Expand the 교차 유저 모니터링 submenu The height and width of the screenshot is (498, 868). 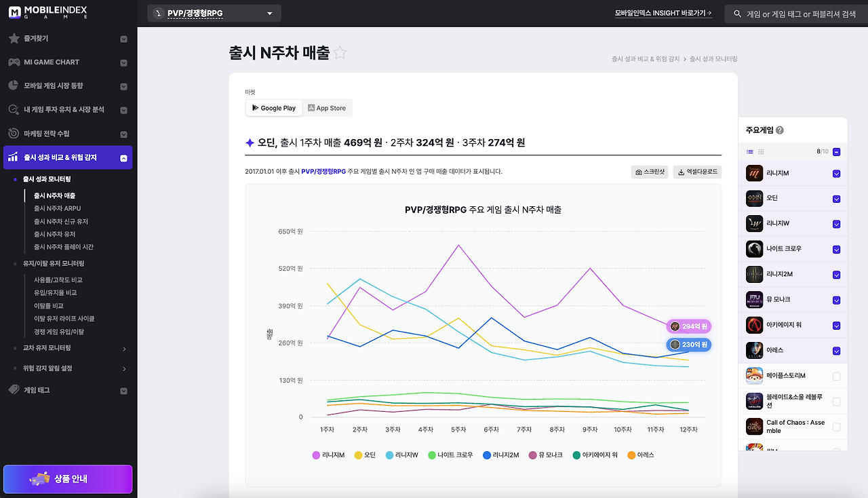[x=124, y=349]
